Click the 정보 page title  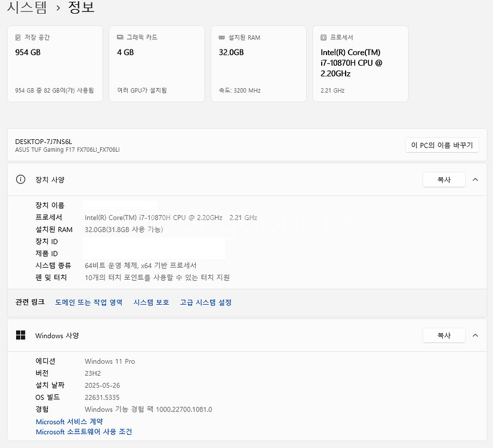click(81, 8)
